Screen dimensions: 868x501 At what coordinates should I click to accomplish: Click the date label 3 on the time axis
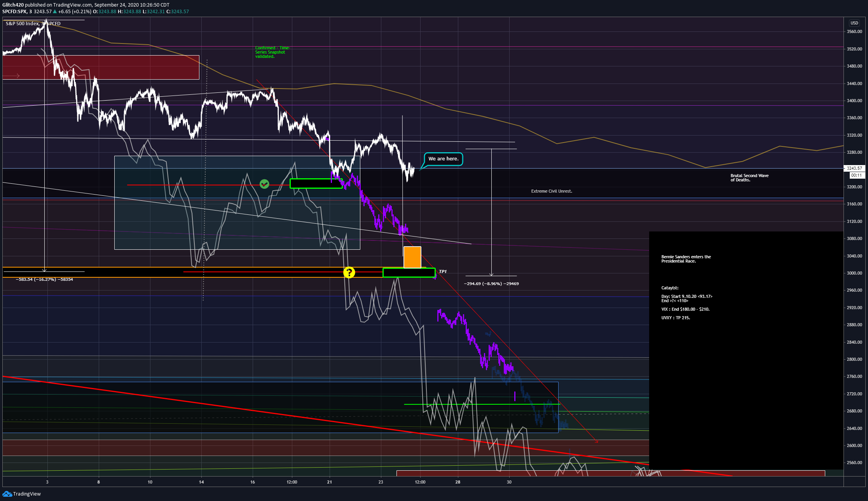click(x=47, y=482)
